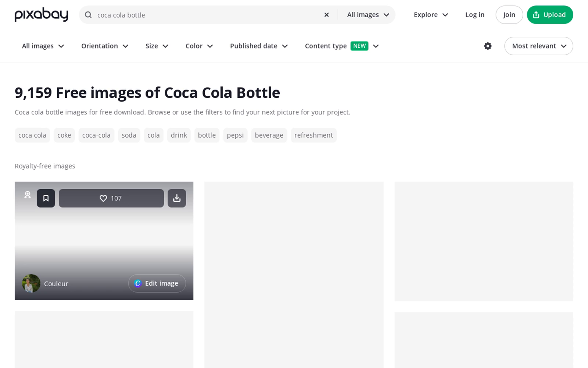The image size is (588, 368).
Task: Select the 'refreshment' tag
Action: coord(313,135)
